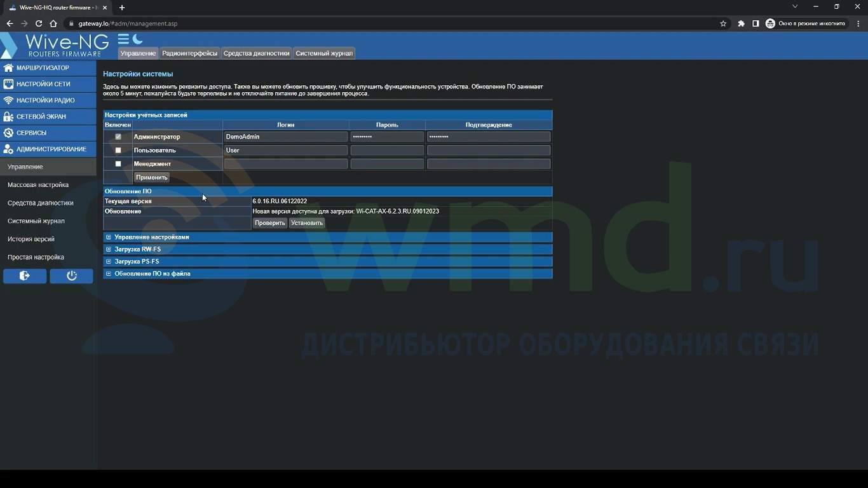Switch to the Радиоинтерфейсы tab

pyautogui.click(x=189, y=53)
